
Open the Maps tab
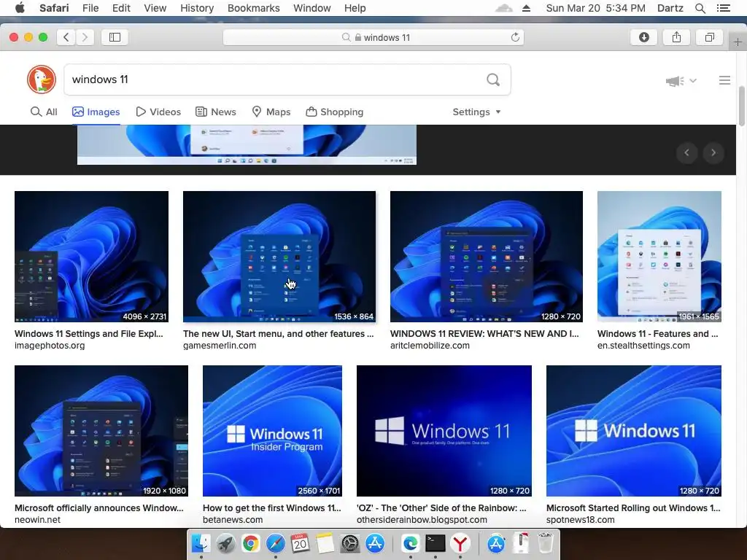pyautogui.click(x=271, y=112)
